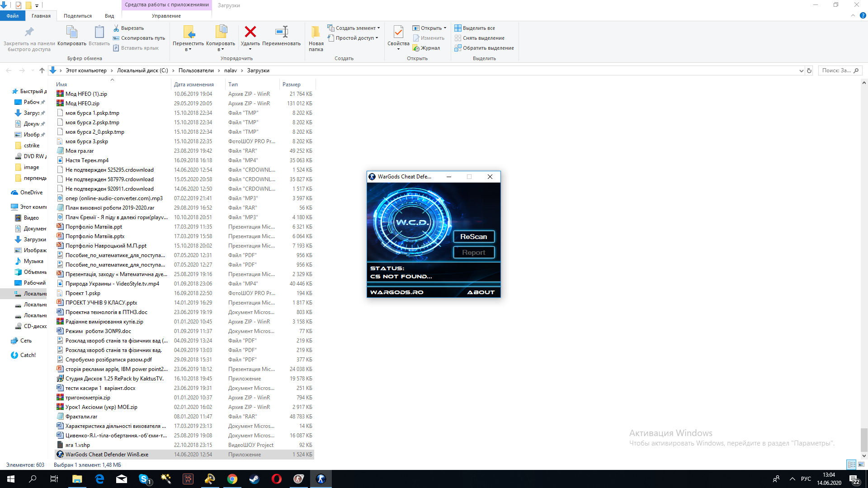Screen dimensions: 868x488
Task: Click Пользователи in the address breadcrumb
Action: click(x=196, y=70)
